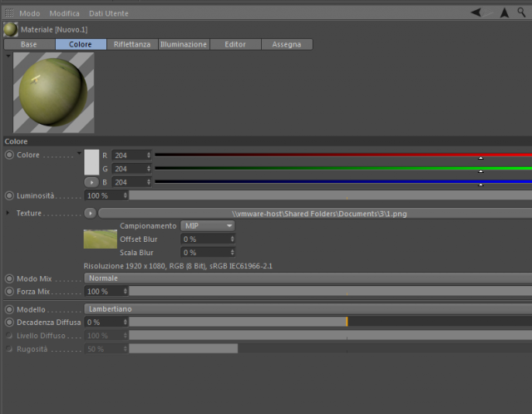The width and height of the screenshot is (532, 414).
Task: Switch to the Riflettanza tab
Action: 132,44
